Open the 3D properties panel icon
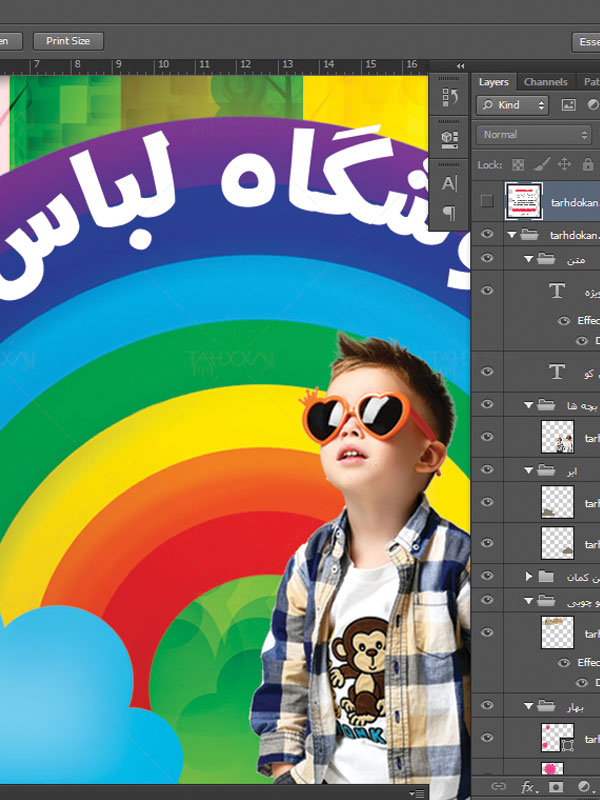The height and width of the screenshot is (800, 600). click(449, 139)
